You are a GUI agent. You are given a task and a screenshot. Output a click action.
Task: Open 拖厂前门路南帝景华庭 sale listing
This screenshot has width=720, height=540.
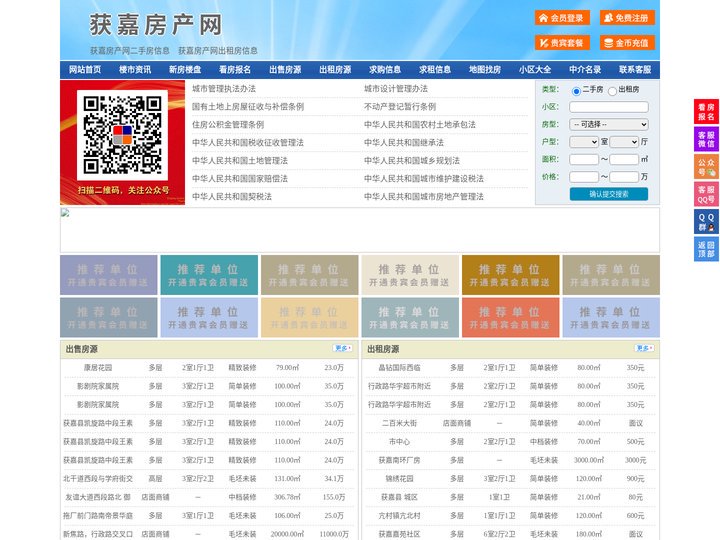point(98,516)
